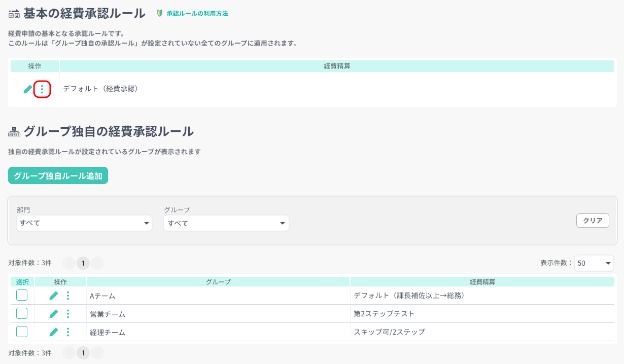The height and width of the screenshot is (364, 624).
Task: Click グループ独自ルール追加 button
Action: point(58,176)
